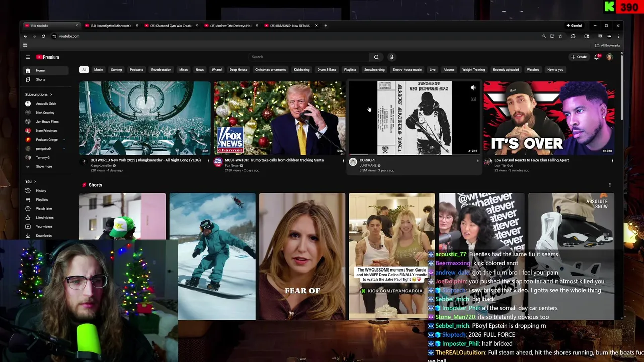Open the Anabolic Stick subscription channel
644x362 pixels.
(x=45, y=104)
